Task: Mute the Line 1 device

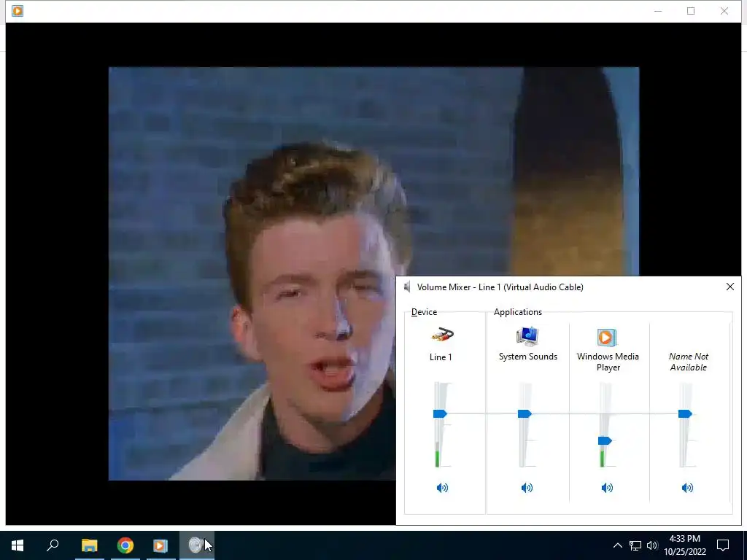Action: click(x=442, y=488)
